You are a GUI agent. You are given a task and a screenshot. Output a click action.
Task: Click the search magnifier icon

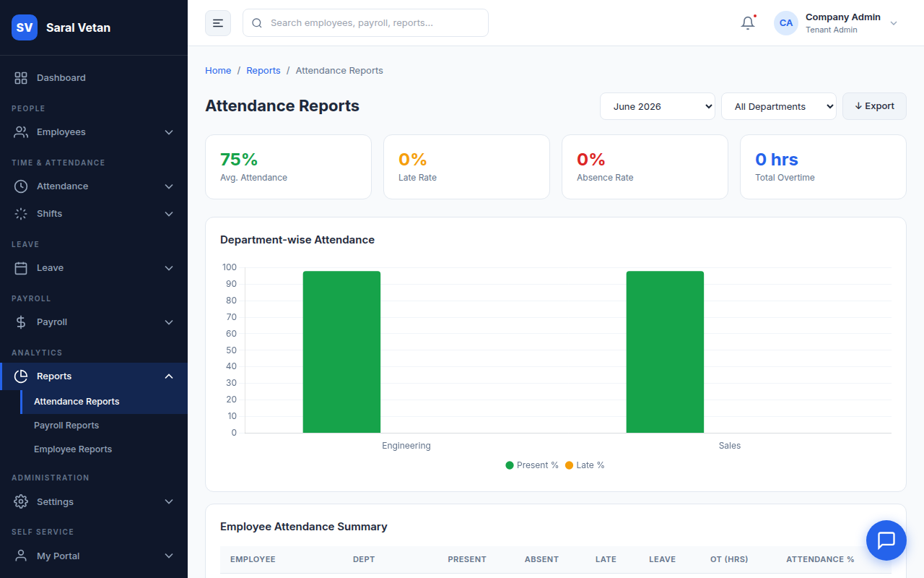pos(257,23)
